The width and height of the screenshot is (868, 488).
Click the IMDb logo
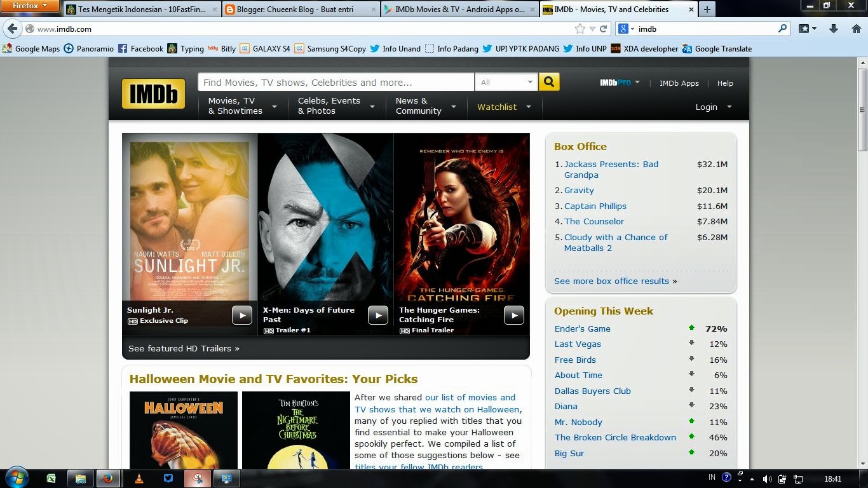pyautogui.click(x=153, y=94)
